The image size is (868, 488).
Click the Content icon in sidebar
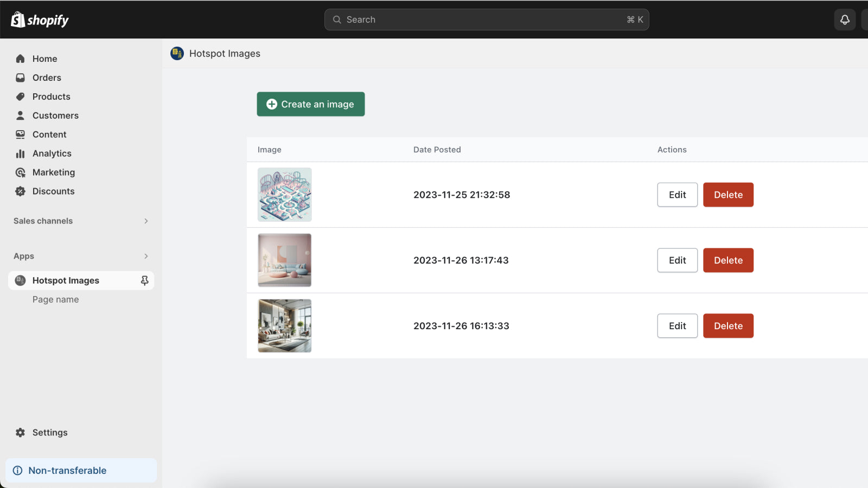point(20,134)
